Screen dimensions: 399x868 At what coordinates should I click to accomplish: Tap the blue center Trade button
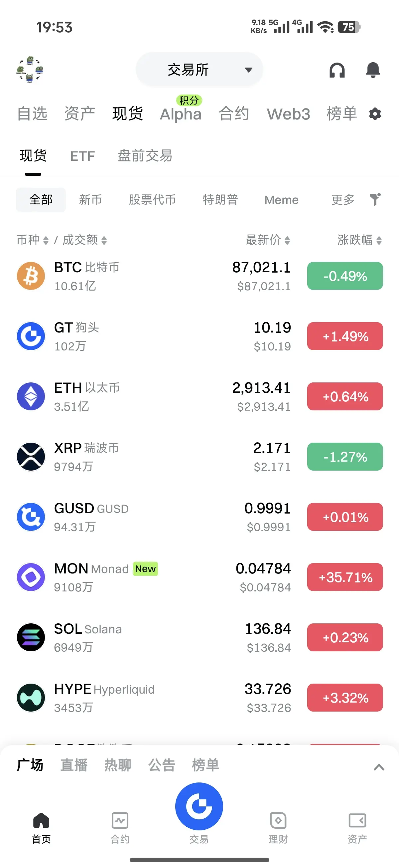coord(199,806)
